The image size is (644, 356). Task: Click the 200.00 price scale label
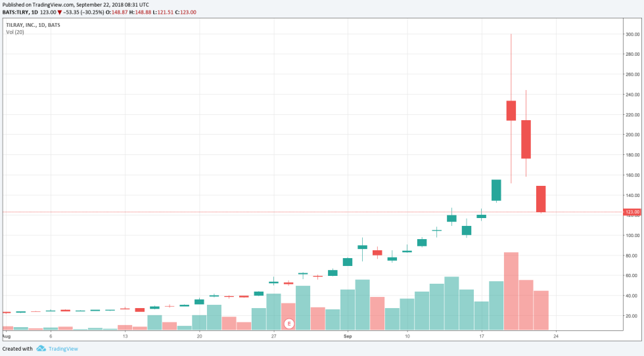(632, 135)
